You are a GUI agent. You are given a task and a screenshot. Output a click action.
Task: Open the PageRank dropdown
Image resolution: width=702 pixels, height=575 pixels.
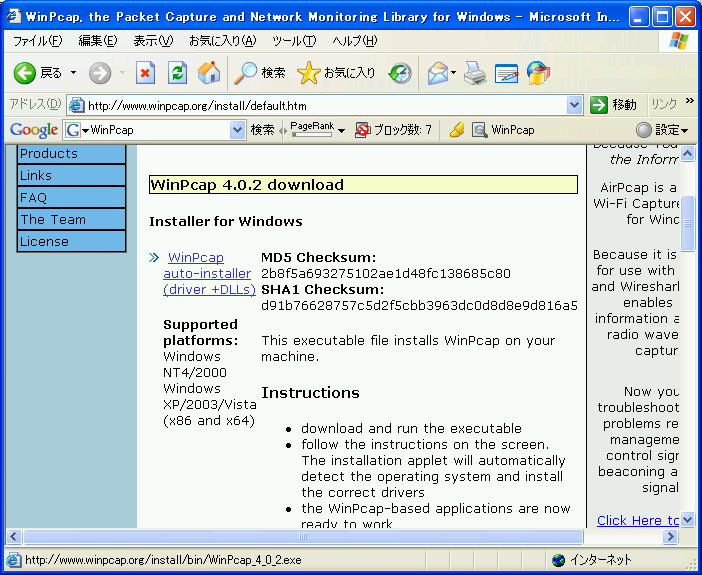point(341,131)
